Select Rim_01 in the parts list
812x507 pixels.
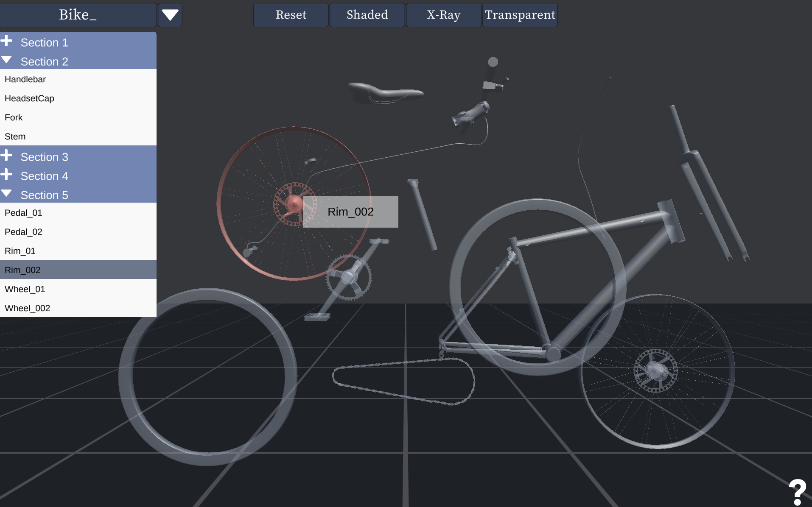(x=78, y=251)
